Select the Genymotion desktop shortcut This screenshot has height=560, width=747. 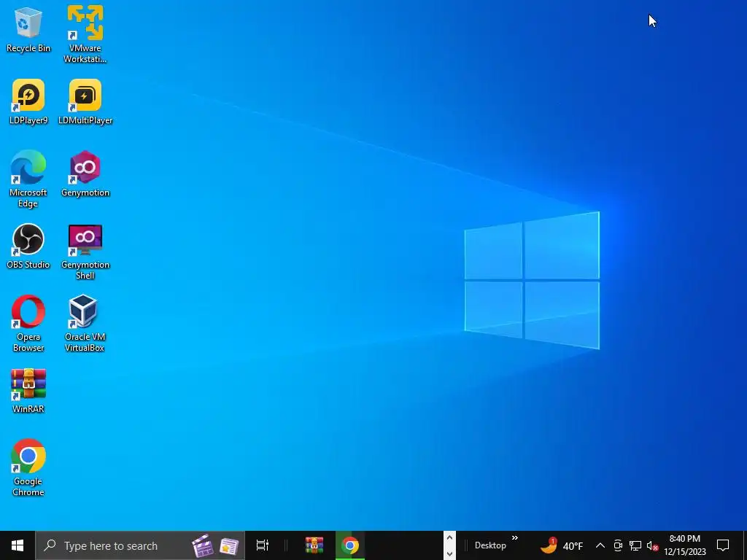(x=85, y=174)
